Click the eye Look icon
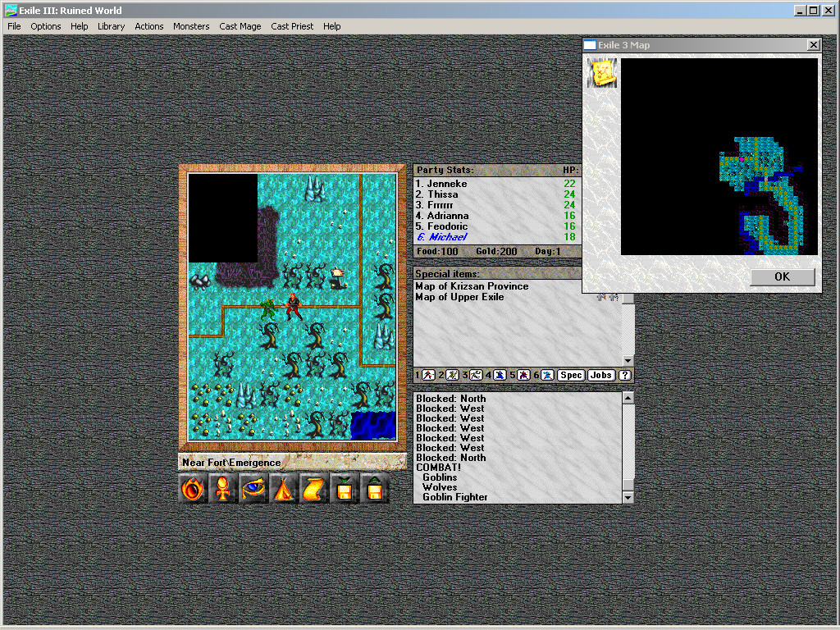 tap(253, 489)
